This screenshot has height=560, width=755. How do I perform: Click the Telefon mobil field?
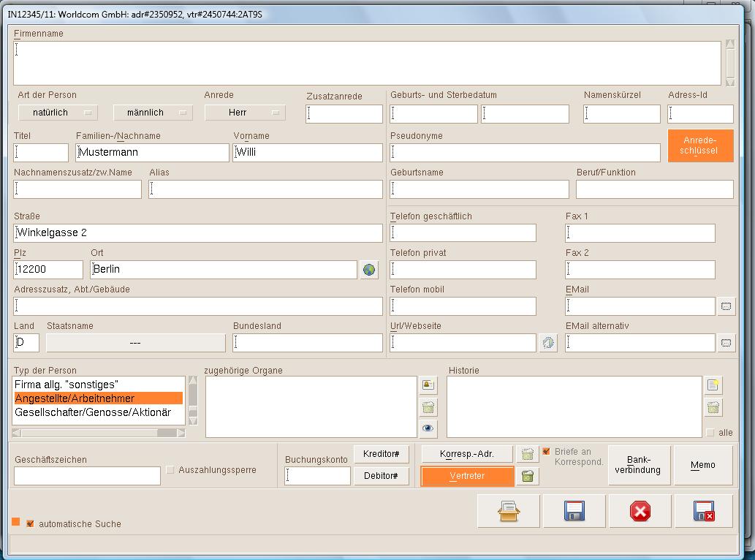463,306
